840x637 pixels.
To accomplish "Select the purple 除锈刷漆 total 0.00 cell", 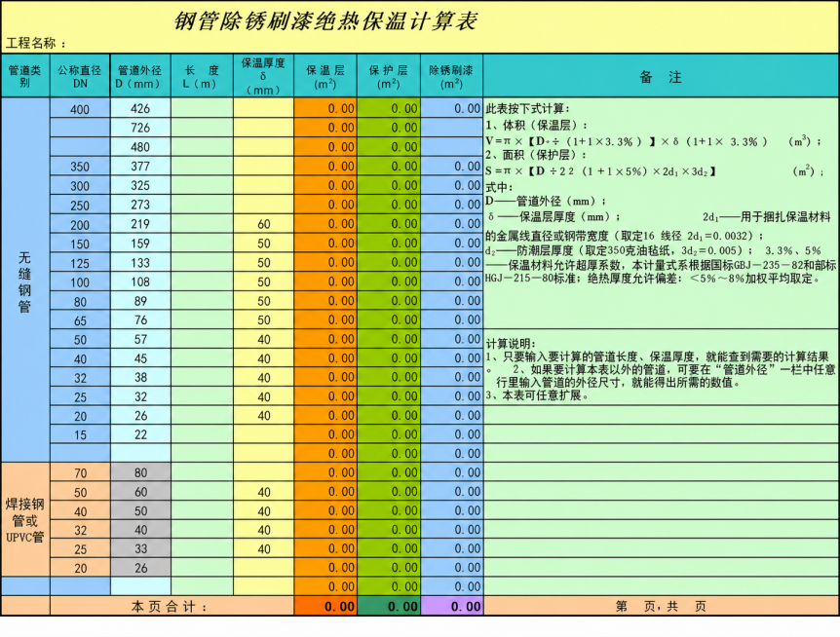I will click(451, 606).
